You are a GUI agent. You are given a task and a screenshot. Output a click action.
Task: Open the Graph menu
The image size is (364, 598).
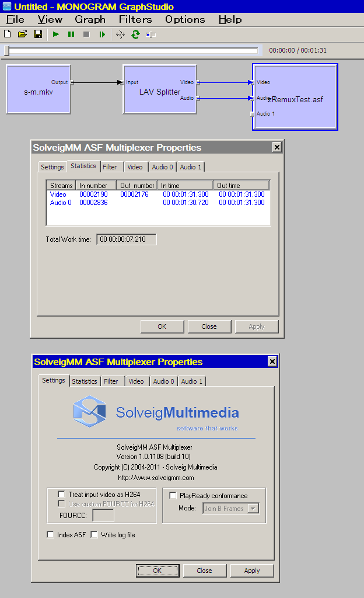point(90,19)
